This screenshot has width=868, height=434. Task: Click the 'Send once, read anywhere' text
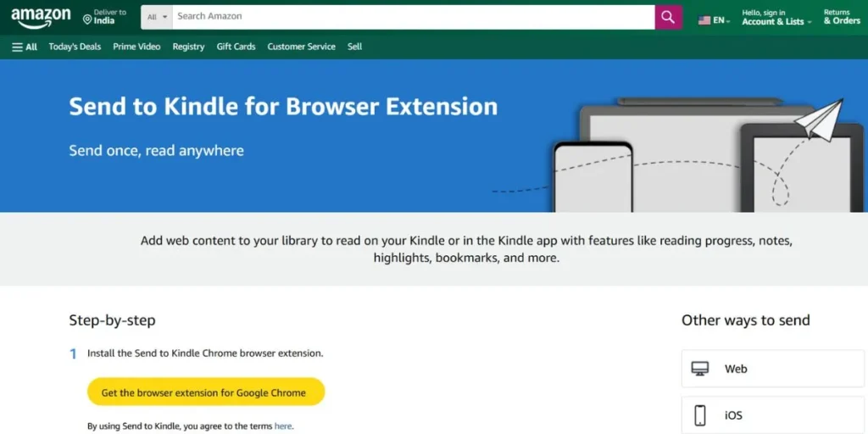pos(156,151)
